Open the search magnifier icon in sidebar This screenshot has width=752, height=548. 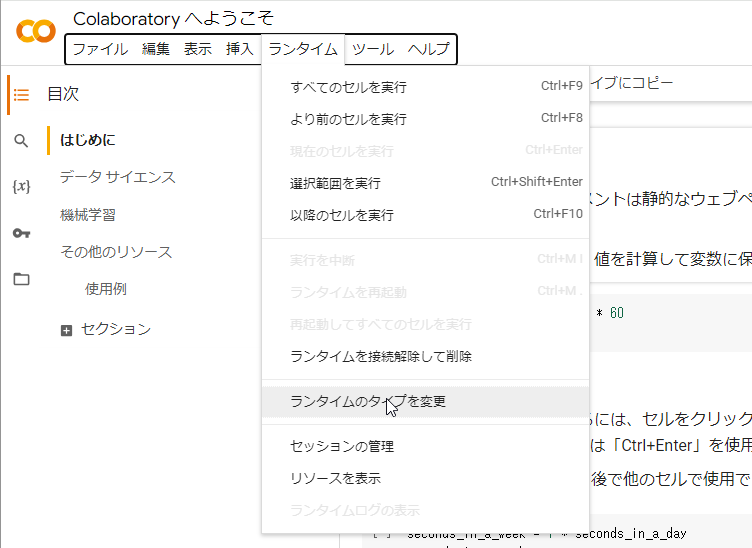pyautogui.click(x=21, y=141)
